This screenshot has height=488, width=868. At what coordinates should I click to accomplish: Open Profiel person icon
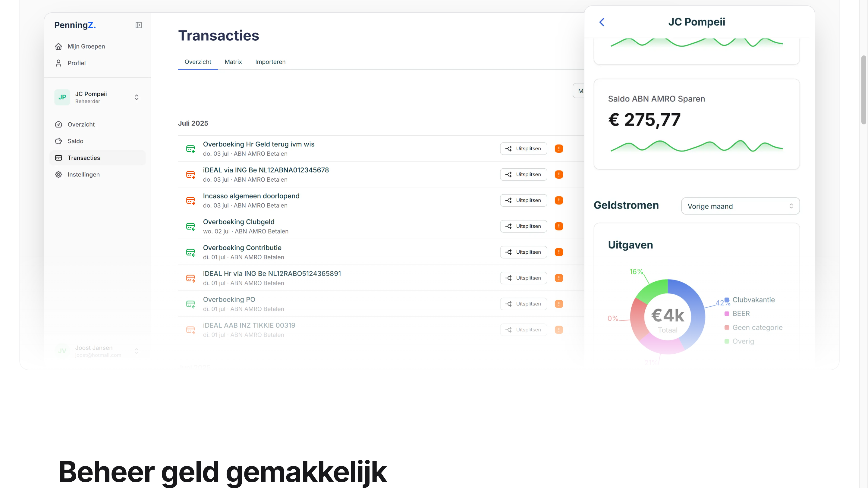(58, 63)
